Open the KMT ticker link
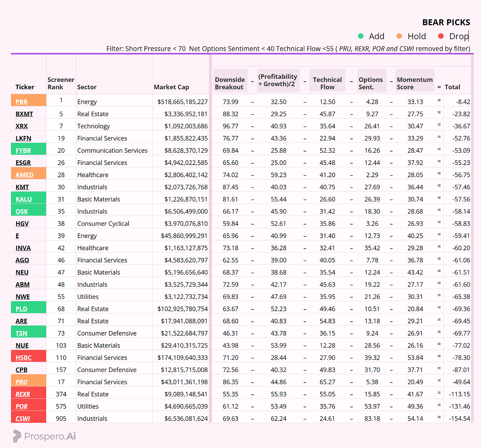 [22, 187]
